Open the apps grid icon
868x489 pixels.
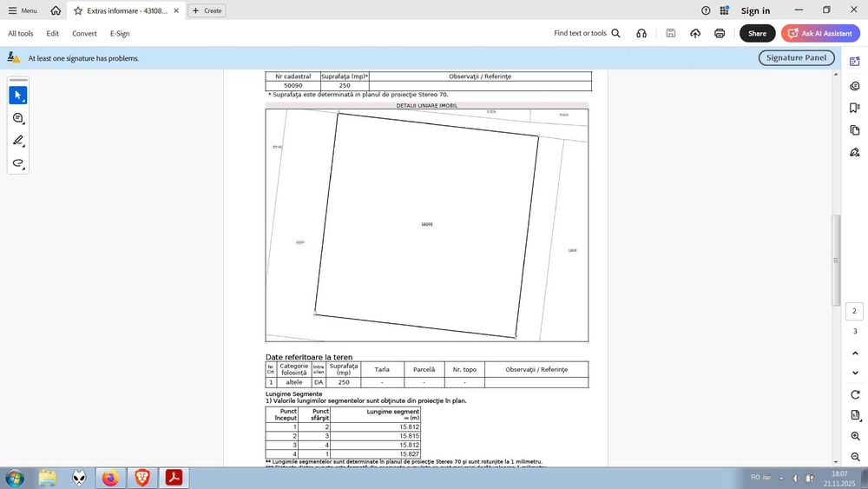(x=724, y=10)
